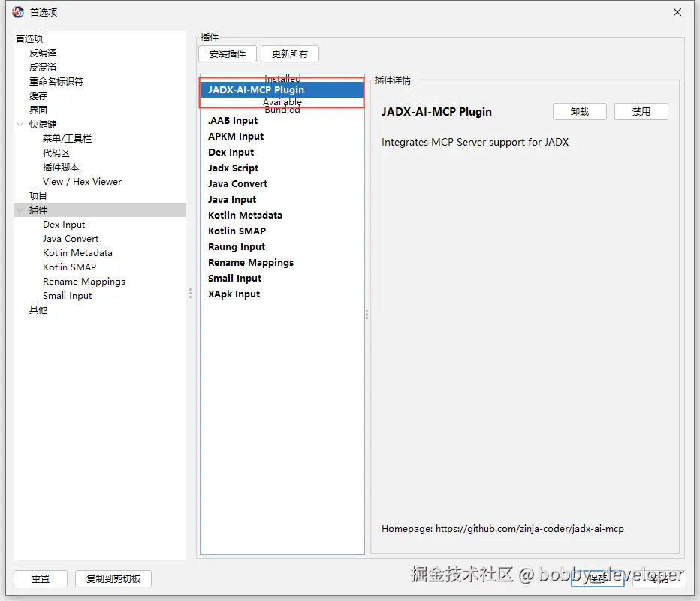Image resolution: width=700 pixels, height=601 pixels.
Task: Open Rename Mappings in the tree
Action: (84, 281)
